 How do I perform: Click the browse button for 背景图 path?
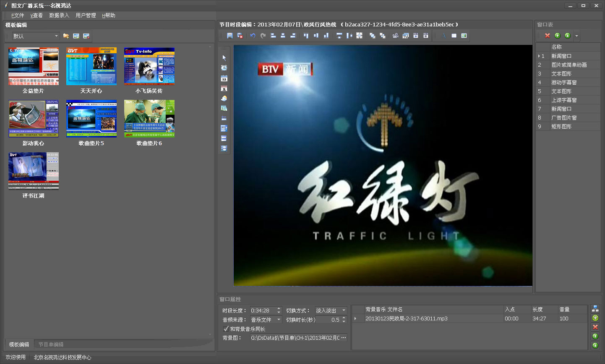pos(344,338)
